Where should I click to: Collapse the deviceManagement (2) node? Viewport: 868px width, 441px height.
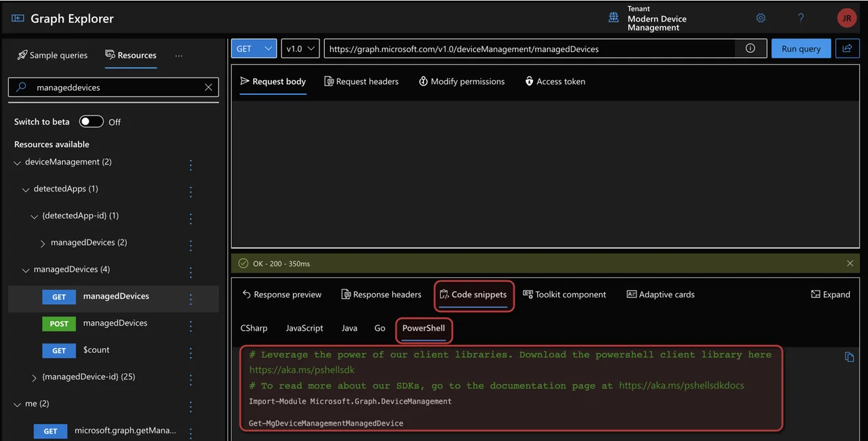(18, 163)
